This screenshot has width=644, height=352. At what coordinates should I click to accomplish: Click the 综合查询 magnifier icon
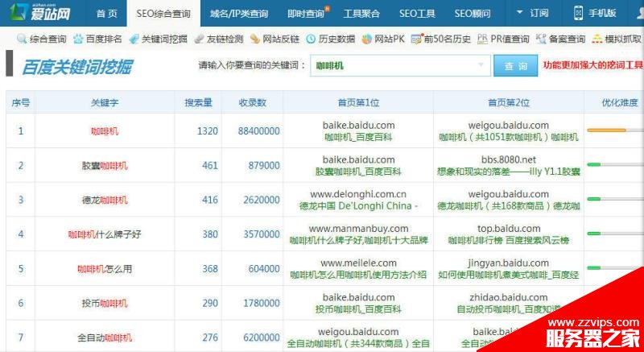(22, 39)
